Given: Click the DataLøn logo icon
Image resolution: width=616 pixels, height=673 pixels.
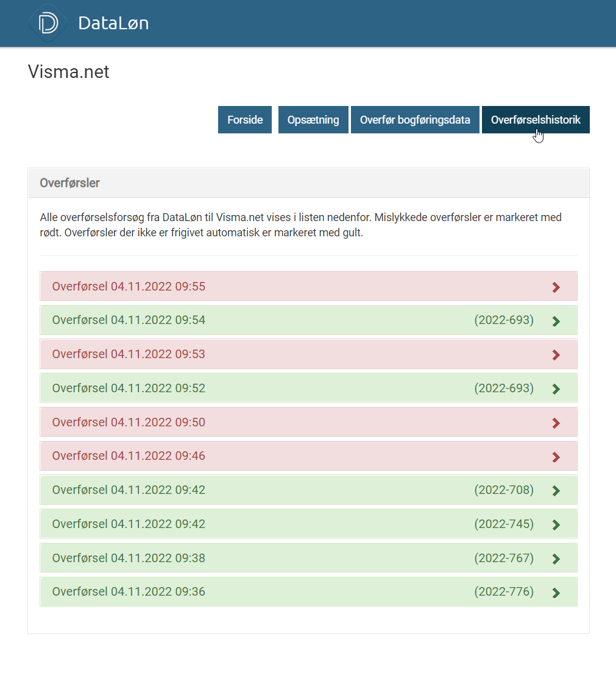Looking at the screenshot, I should pos(48,23).
